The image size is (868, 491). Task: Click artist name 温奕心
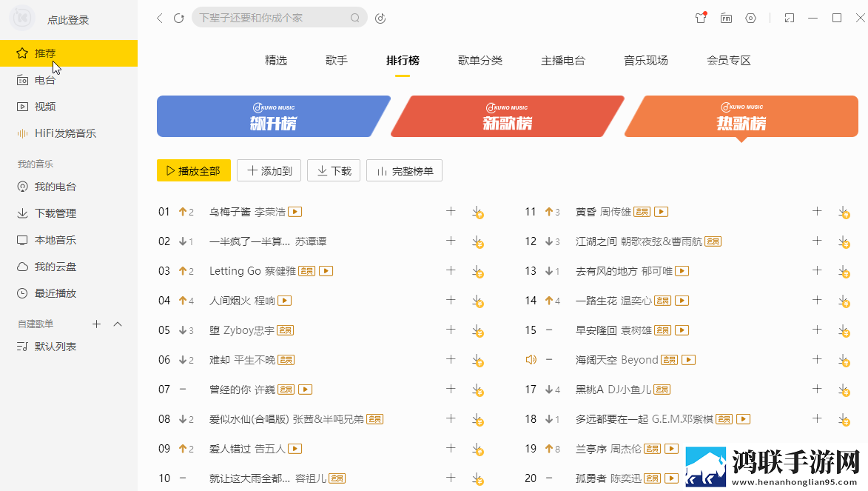coord(636,301)
